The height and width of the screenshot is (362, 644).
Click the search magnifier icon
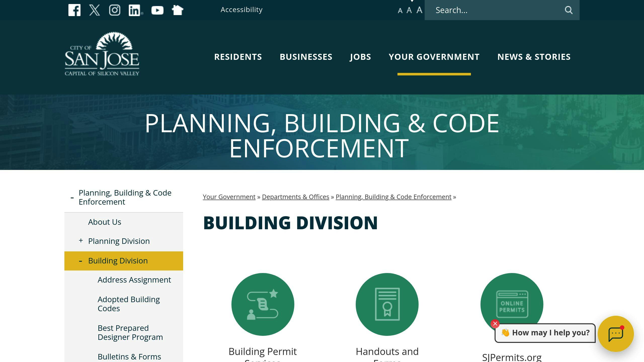click(x=569, y=10)
